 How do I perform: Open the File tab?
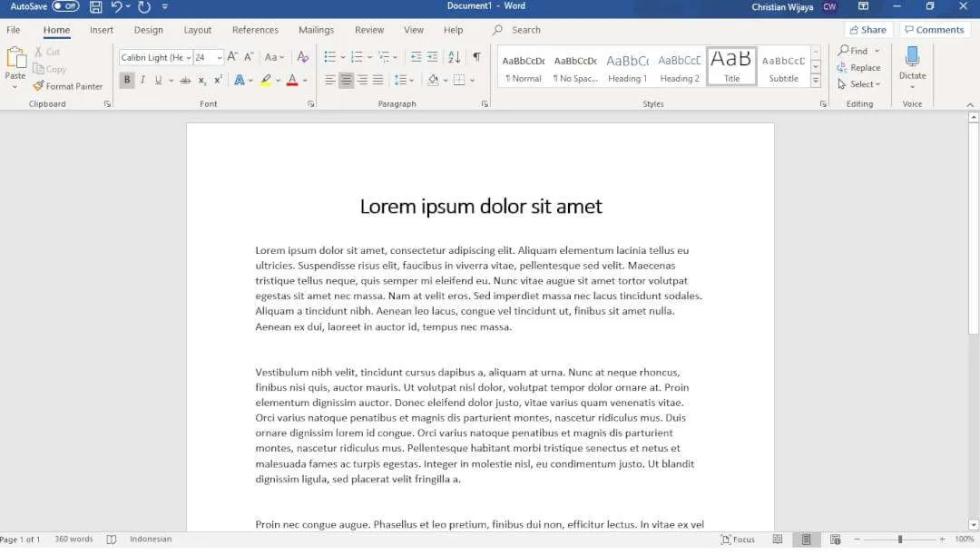(13, 29)
